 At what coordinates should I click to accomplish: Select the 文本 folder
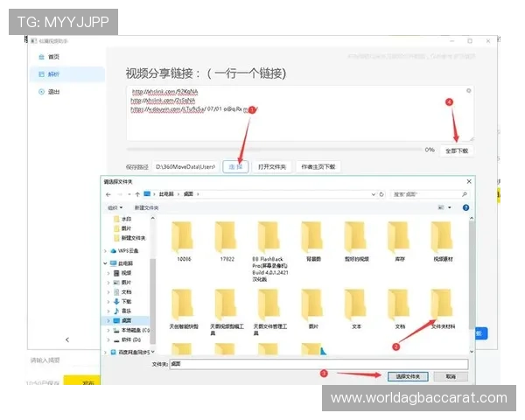tap(356, 309)
